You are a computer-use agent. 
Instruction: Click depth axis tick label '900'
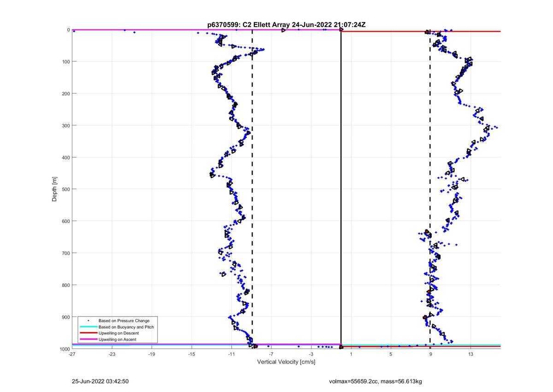pyautogui.click(x=66, y=317)
